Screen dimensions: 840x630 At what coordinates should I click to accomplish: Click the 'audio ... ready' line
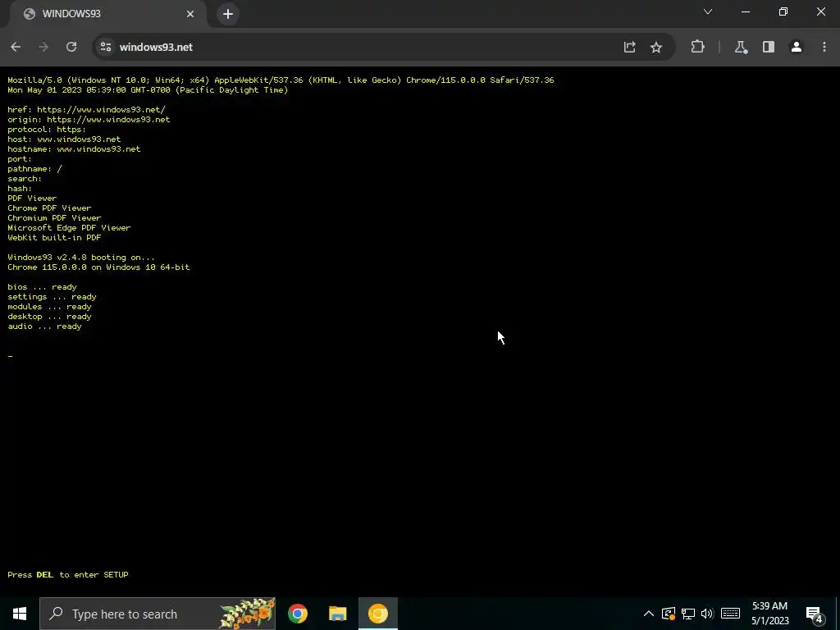(44, 326)
